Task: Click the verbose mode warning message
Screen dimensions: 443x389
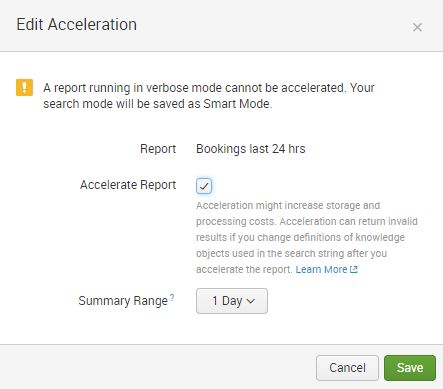Action: tap(209, 96)
